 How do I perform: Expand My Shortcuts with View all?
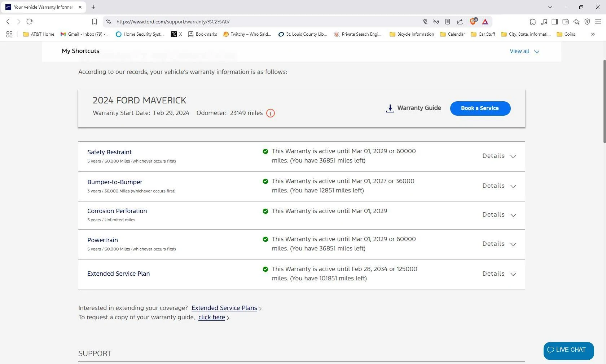coord(524,52)
